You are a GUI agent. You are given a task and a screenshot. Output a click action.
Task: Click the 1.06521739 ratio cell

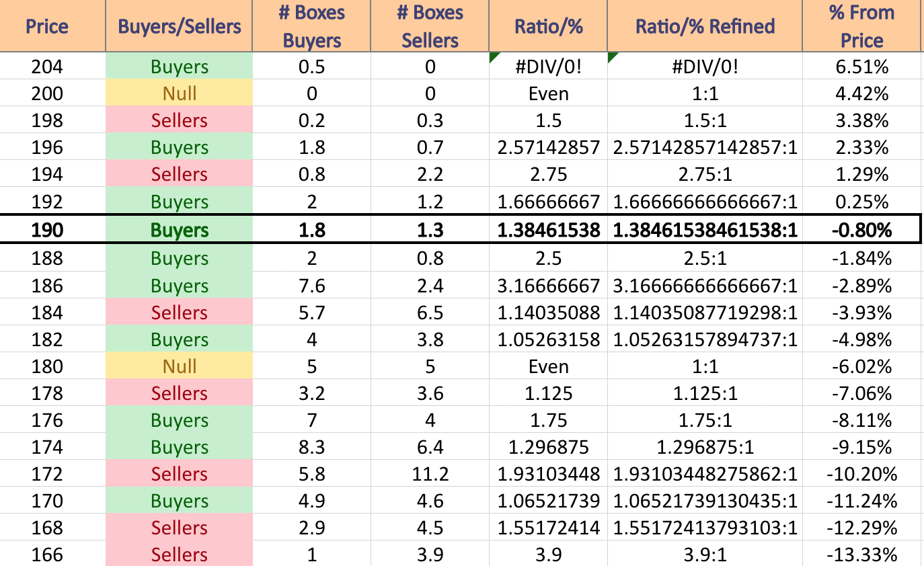(548, 501)
